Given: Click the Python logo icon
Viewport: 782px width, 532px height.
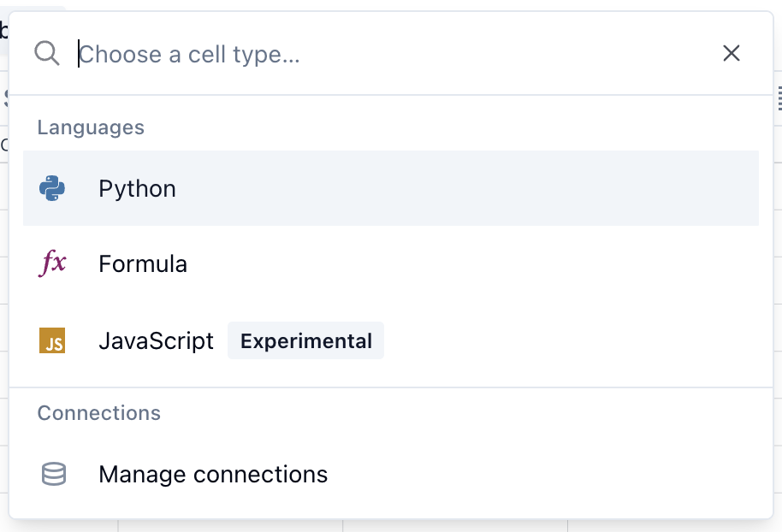Looking at the screenshot, I should pos(52,188).
